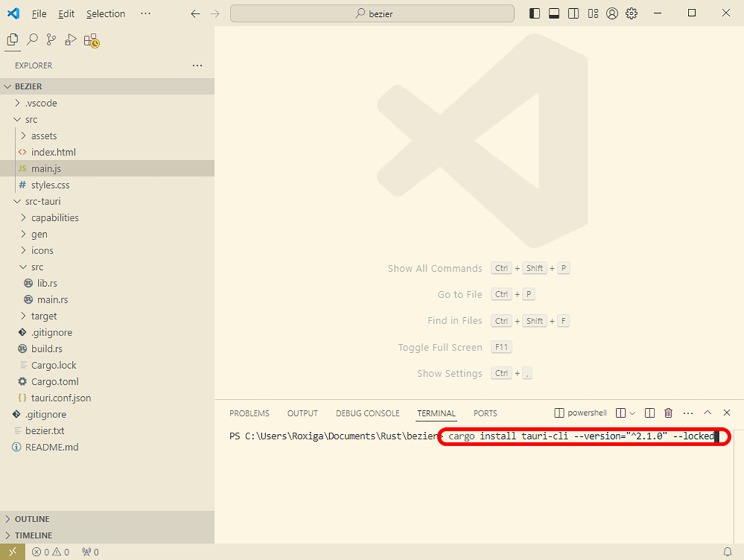Click the terminal command line text

tap(581, 436)
